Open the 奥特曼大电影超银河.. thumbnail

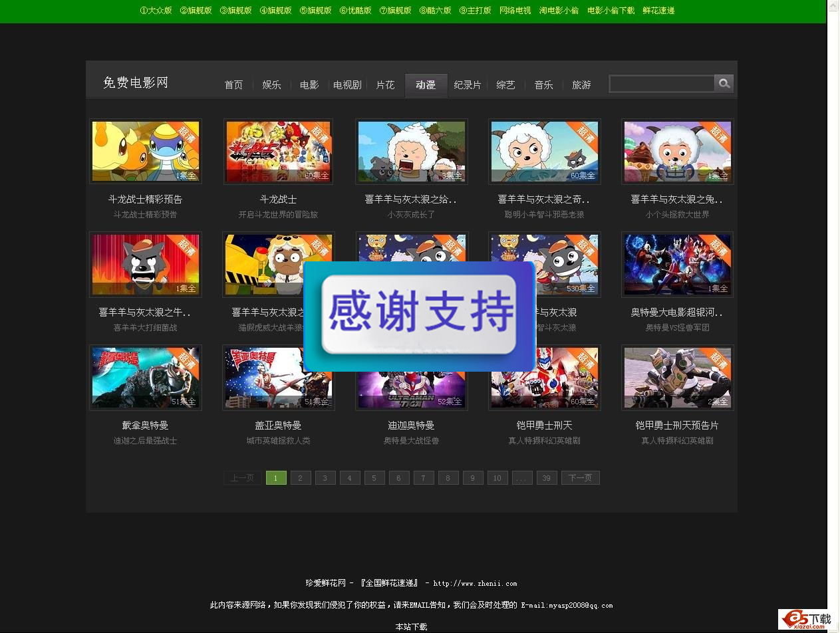pos(678,265)
